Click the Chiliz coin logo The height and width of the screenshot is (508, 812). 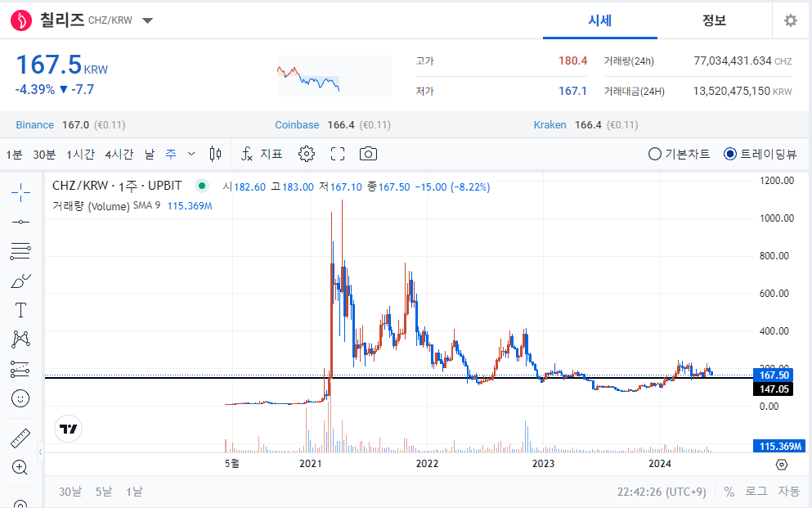21,20
